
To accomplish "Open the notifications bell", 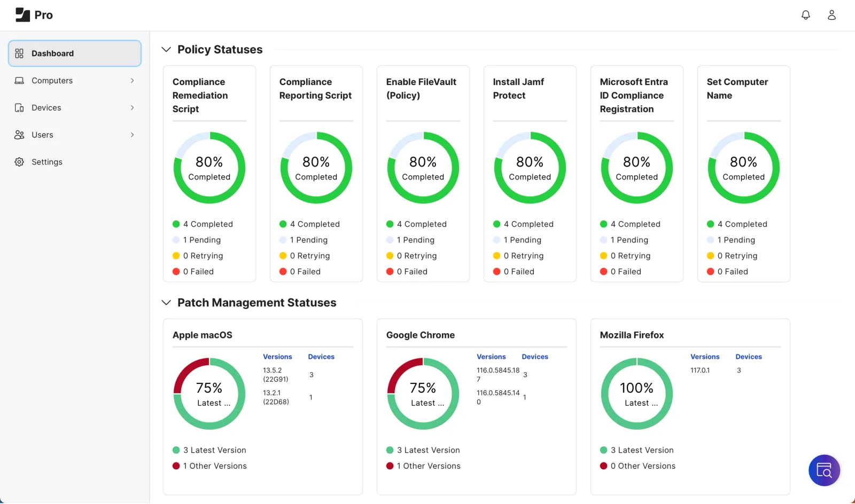I will [x=806, y=15].
